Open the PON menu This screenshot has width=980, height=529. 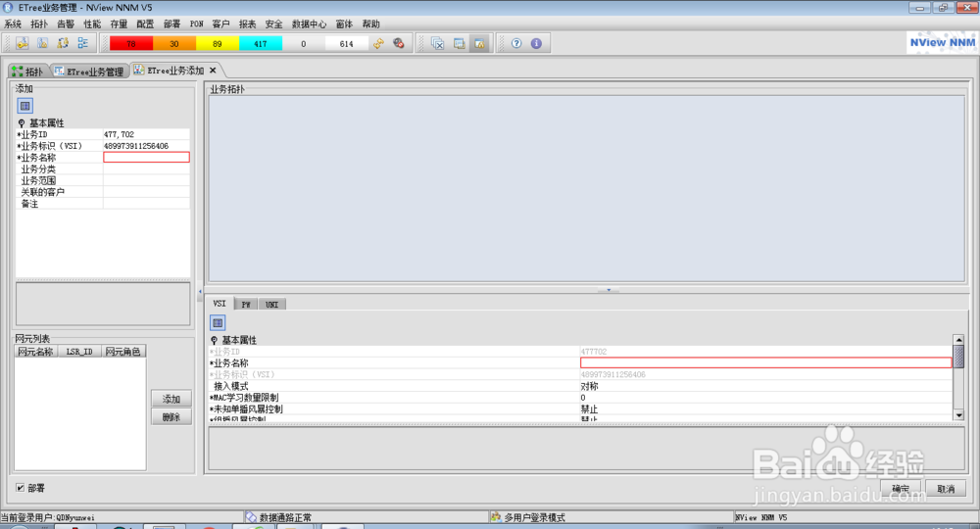click(197, 24)
